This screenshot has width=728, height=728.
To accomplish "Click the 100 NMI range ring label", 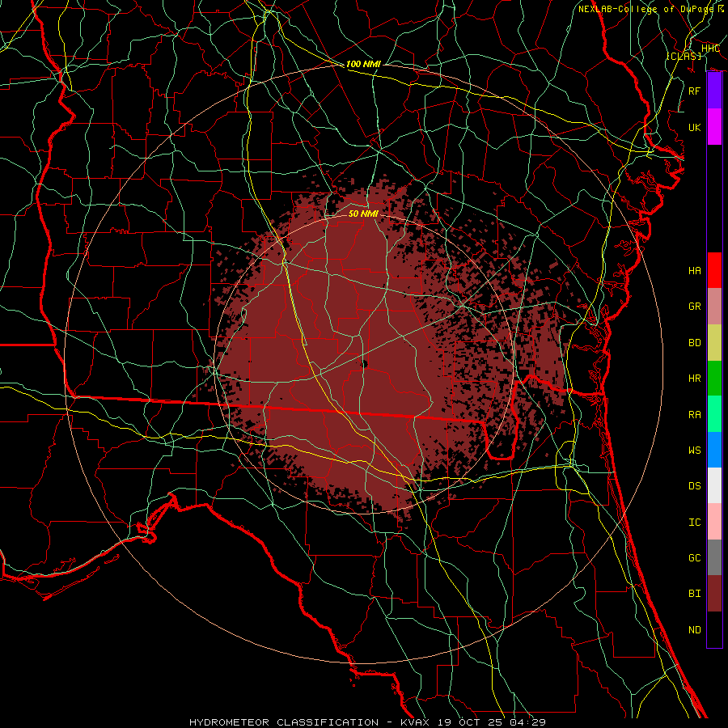I will [x=363, y=64].
